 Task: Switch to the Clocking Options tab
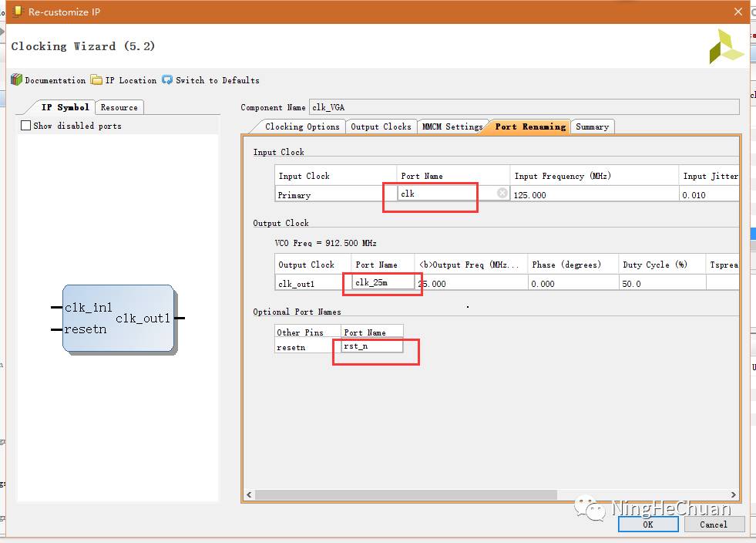[x=301, y=126]
